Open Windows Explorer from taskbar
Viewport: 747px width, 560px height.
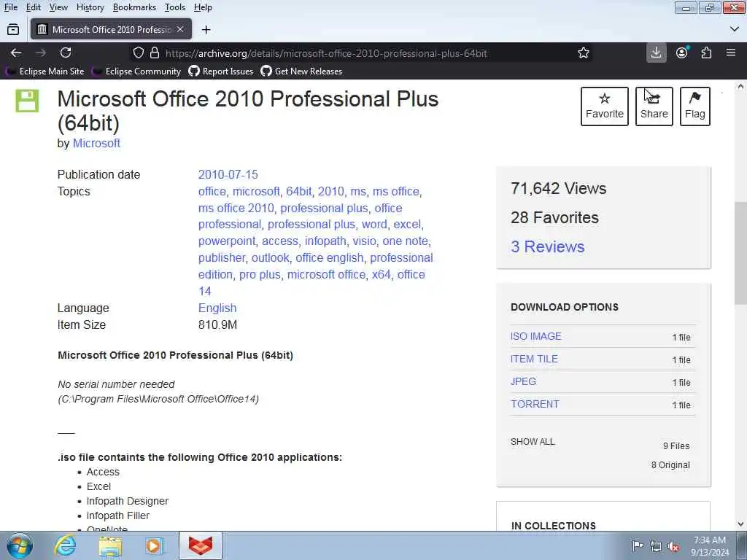(x=111, y=545)
